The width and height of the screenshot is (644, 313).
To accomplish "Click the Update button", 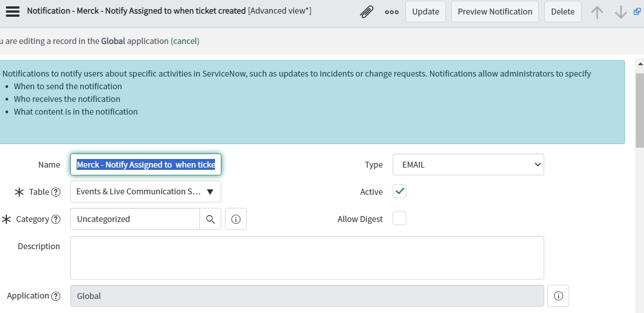I will (x=425, y=12).
